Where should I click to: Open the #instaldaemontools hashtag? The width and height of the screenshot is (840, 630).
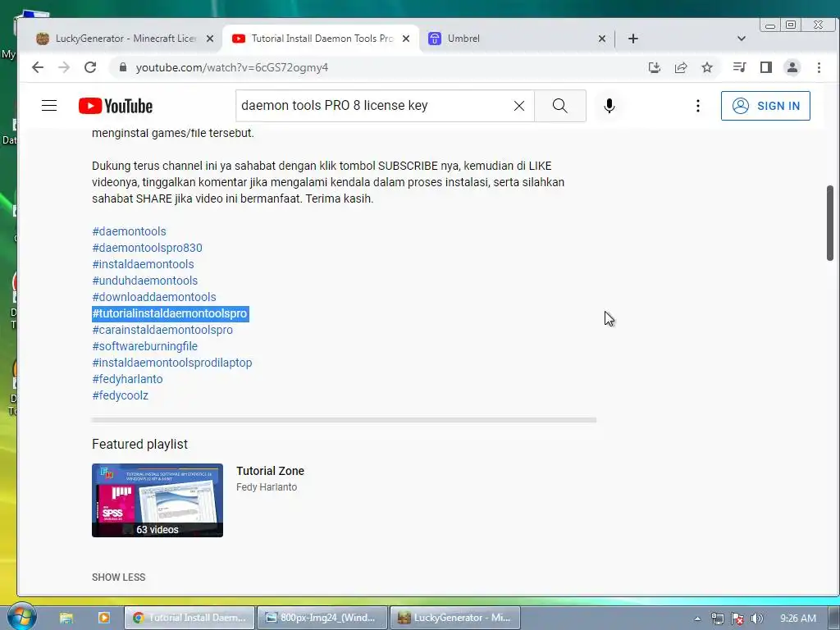(143, 264)
